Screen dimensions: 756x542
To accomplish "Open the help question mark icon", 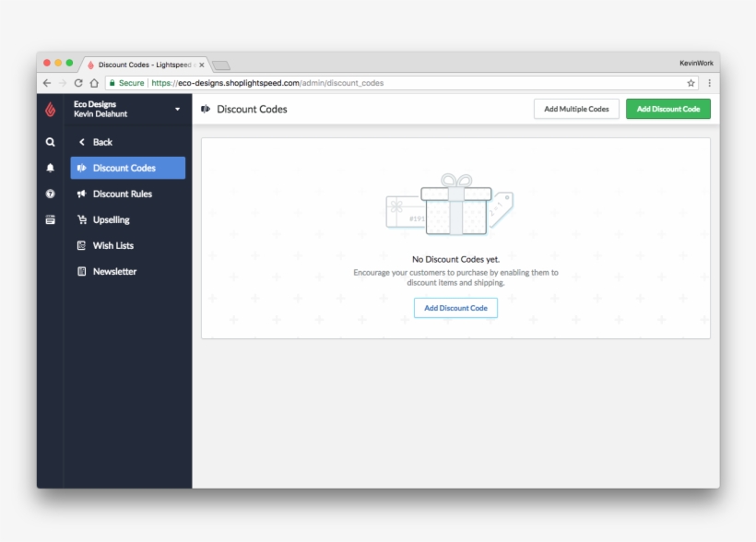I will 50,194.
